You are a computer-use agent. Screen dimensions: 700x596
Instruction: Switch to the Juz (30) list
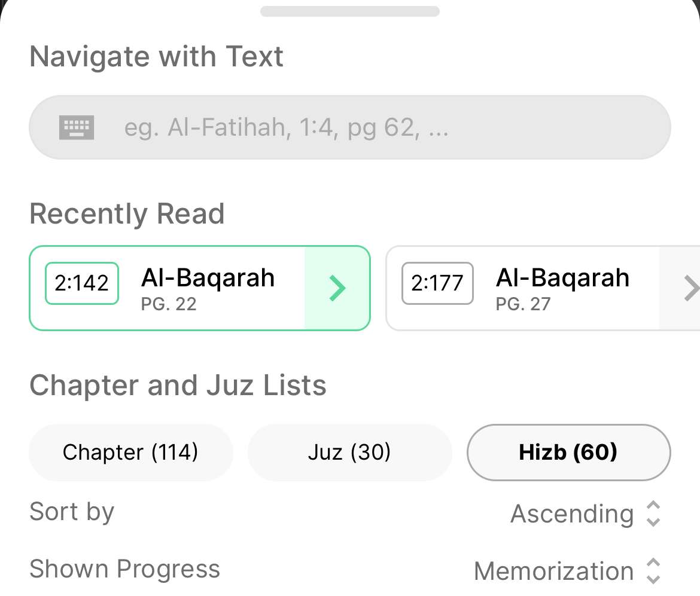coord(349,453)
